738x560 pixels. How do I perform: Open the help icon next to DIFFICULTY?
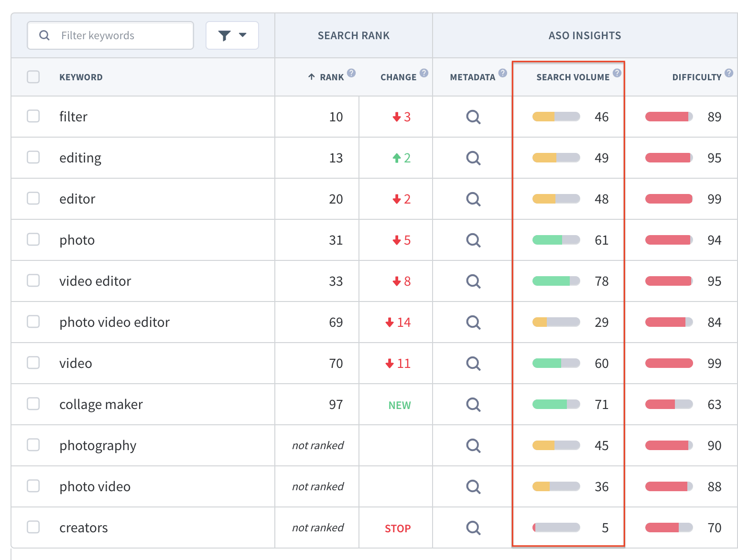click(729, 73)
